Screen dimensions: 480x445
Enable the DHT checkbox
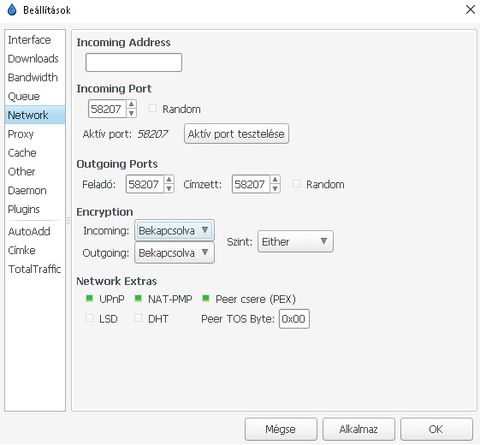pyautogui.click(x=138, y=318)
